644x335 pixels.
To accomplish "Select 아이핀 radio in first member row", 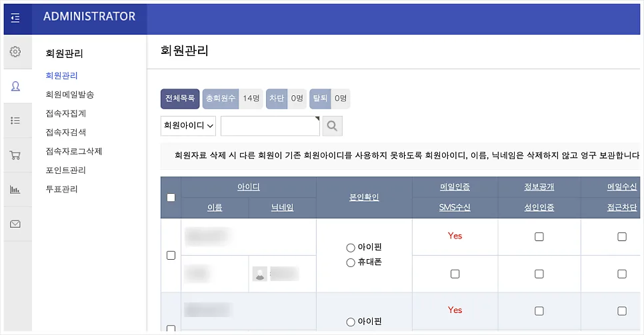I will pyautogui.click(x=351, y=248).
